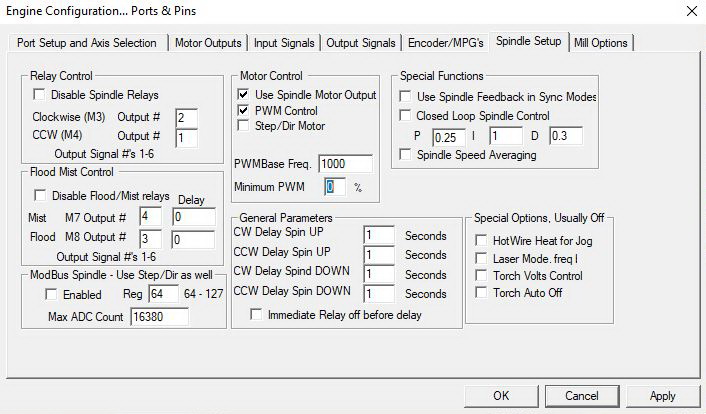
Task: Edit Flood M8 Output # field
Action: click(x=150, y=239)
